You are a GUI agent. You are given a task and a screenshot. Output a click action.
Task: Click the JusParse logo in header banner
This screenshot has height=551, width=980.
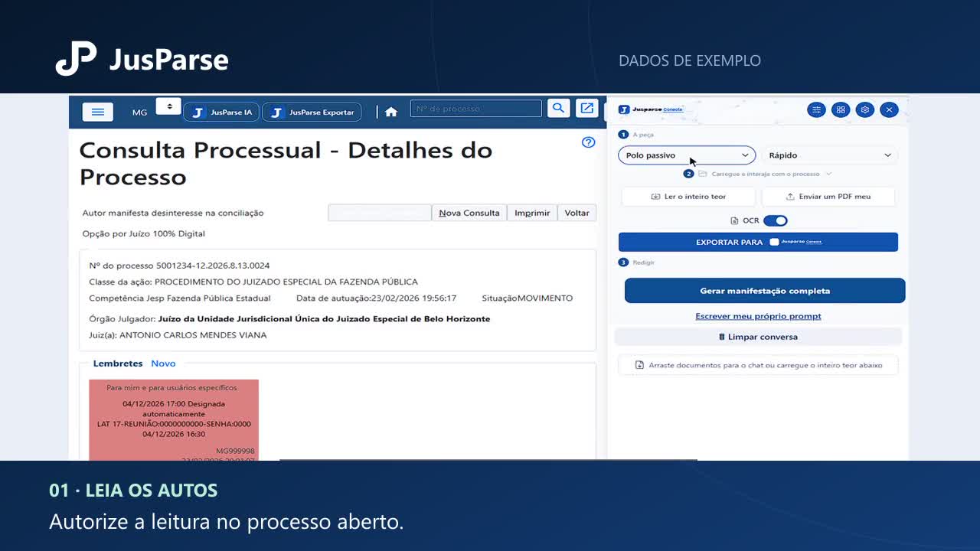142,59
